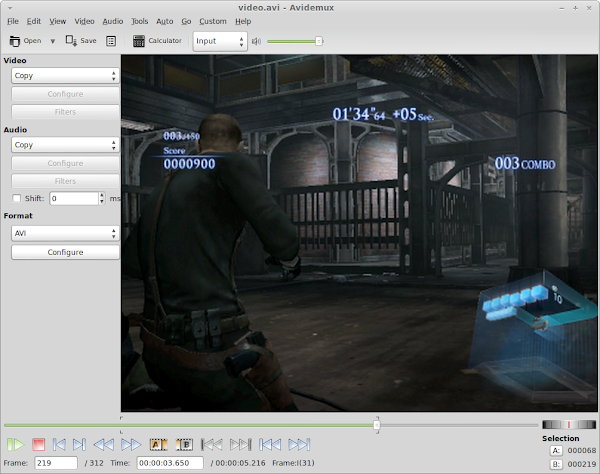Open the Custom menu
The image size is (600, 474).
(213, 21)
